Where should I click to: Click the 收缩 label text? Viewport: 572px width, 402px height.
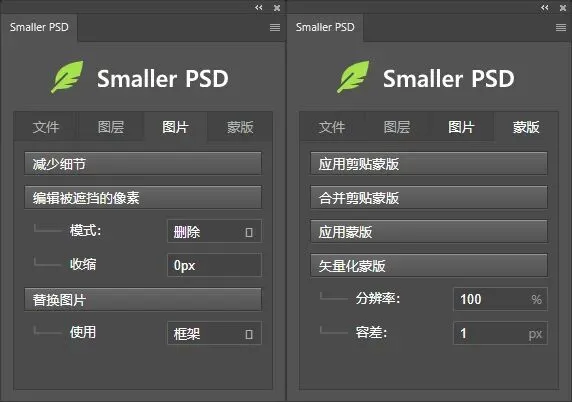click(x=83, y=264)
